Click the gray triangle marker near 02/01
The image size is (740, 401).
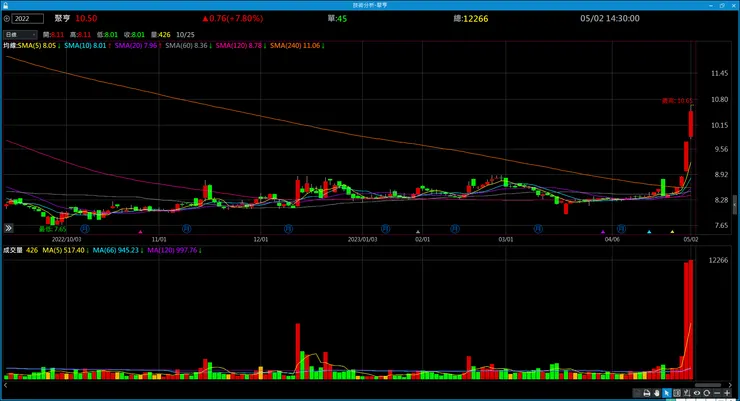(x=418, y=232)
